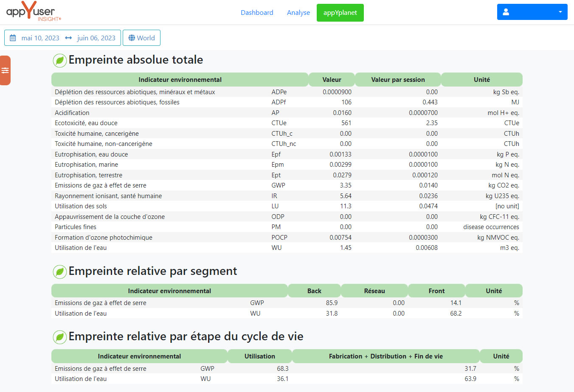The image size is (574, 392).
Task: Click the user profile icon
Action: coord(506,12)
